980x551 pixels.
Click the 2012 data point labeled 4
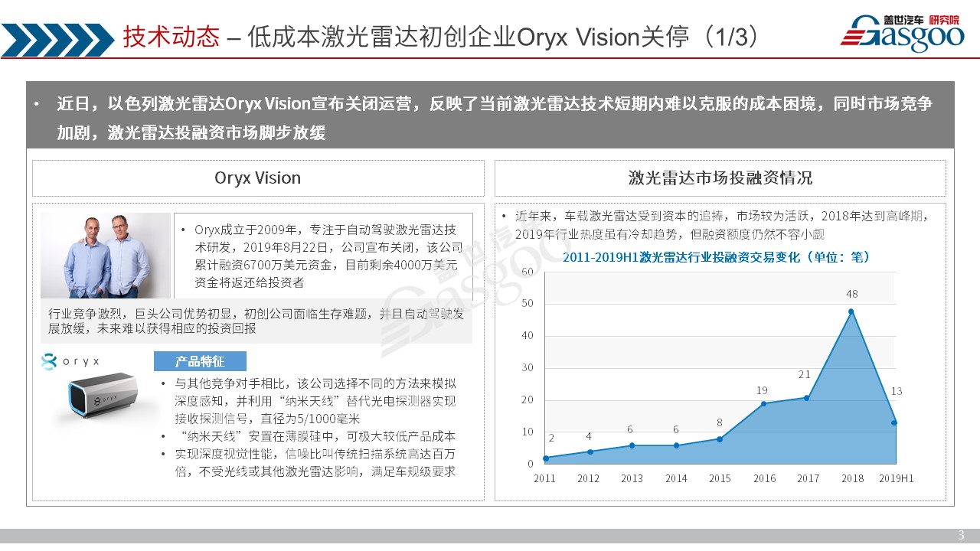[x=589, y=452]
